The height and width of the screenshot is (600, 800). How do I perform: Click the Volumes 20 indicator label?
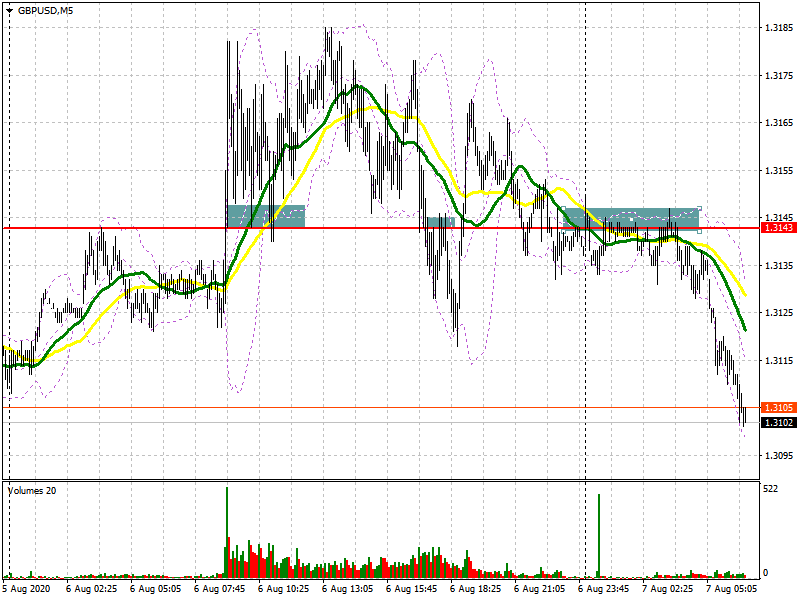32,491
